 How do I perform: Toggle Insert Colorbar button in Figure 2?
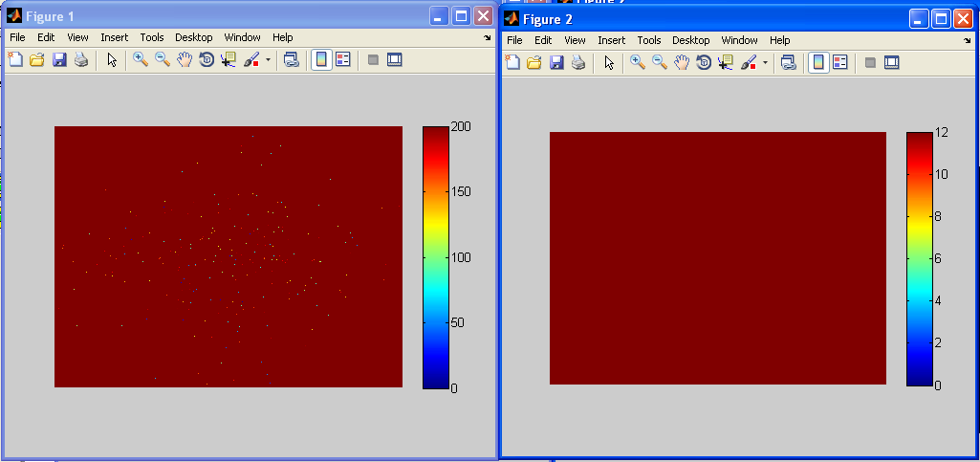coord(818,62)
